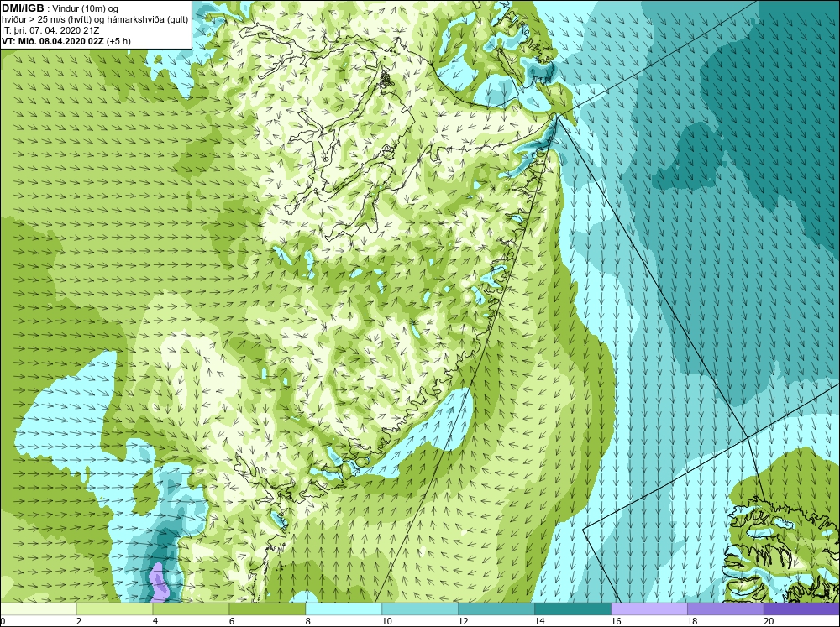Click the '(+5 h)' forecast offset text
840x627 pixels.
[x=119, y=40]
